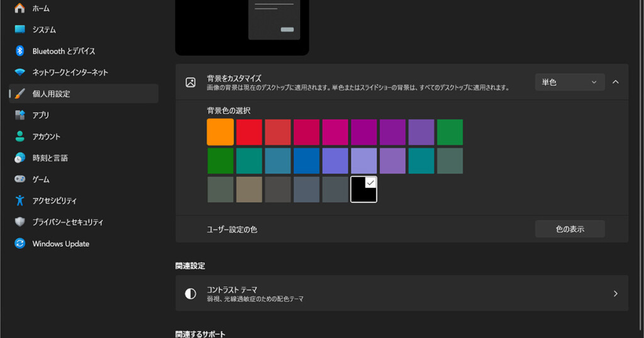The image size is (644, 338).
Task: Select the charcoal gray swatch third in bottom row
Action: click(x=277, y=190)
